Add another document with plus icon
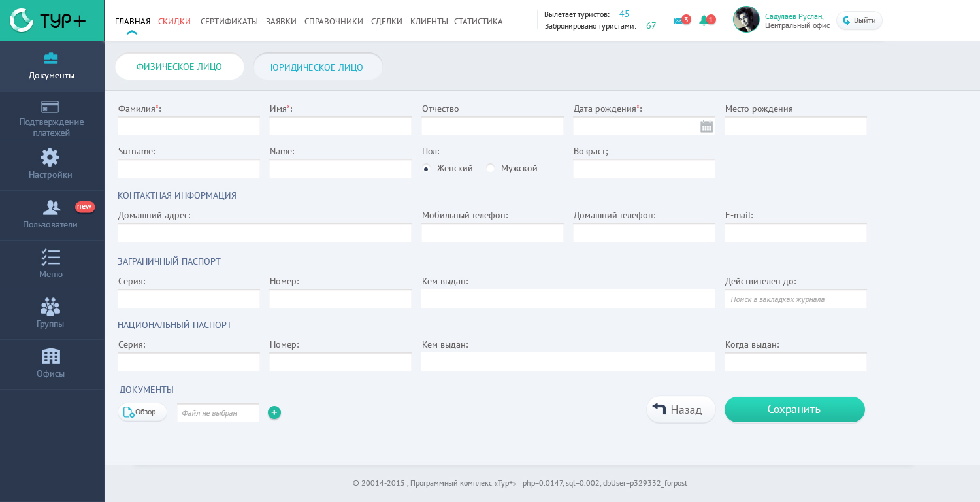980x502 pixels. pos(274,412)
